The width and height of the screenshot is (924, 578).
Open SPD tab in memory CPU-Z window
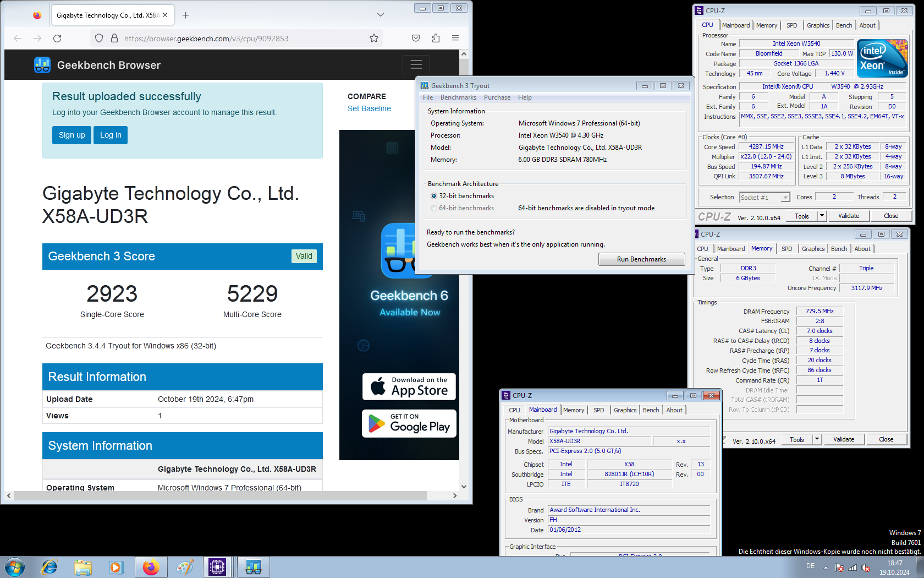787,249
